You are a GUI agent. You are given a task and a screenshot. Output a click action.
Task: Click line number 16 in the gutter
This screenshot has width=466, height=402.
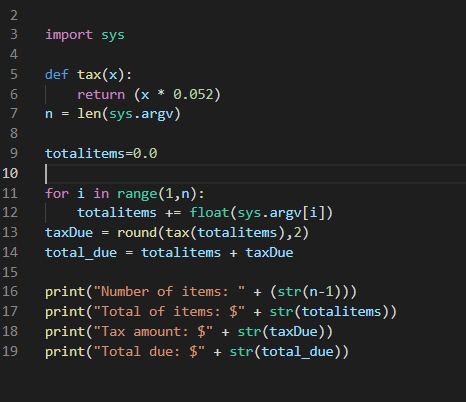(x=10, y=292)
